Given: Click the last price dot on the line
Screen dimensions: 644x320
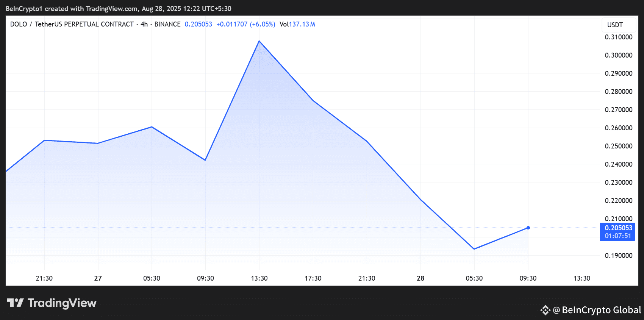Looking at the screenshot, I should (528, 228).
